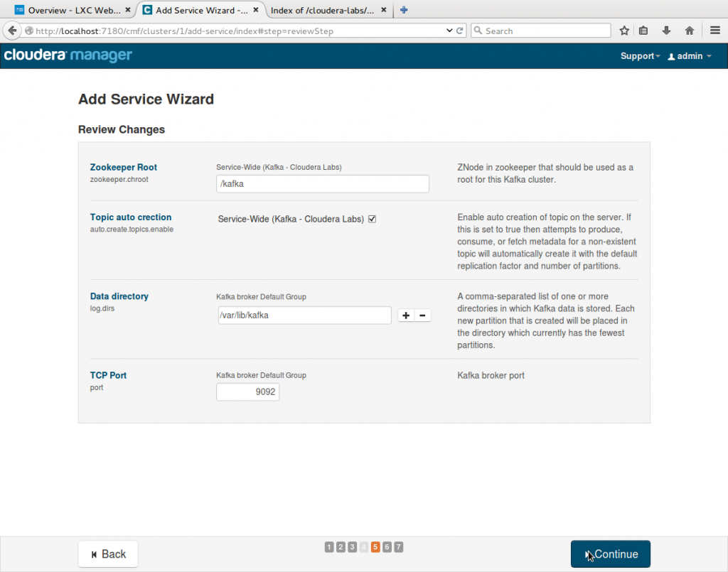This screenshot has height=572, width=728.
Task: Click the magnifier icon in search box
Action: coord(478,31)
